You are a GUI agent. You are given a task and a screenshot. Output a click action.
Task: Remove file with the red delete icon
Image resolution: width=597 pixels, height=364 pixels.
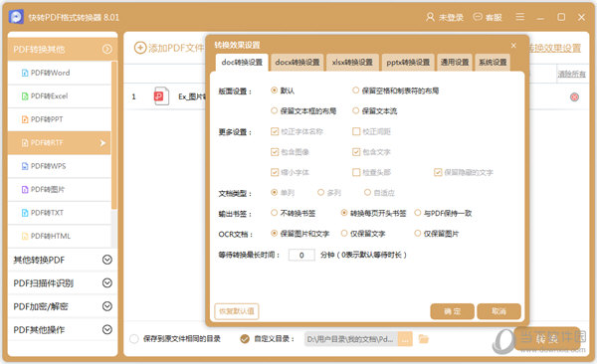tap(574, 97)
